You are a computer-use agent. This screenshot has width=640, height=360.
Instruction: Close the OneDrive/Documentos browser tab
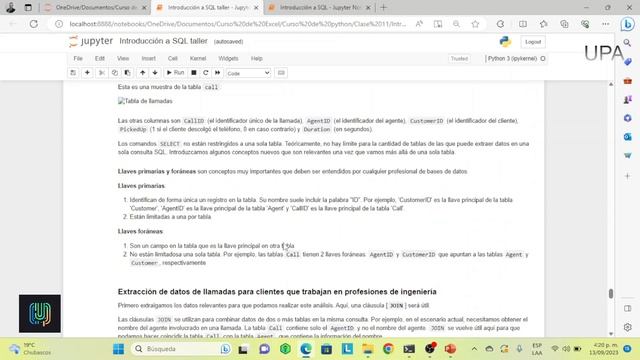pos(144,7)
